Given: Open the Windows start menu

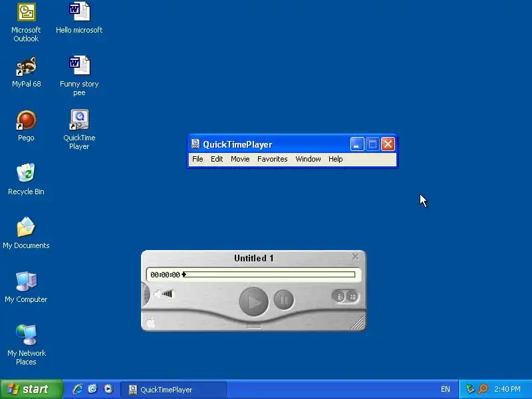Looking at the screenshot, I should [x=31, y=389].
